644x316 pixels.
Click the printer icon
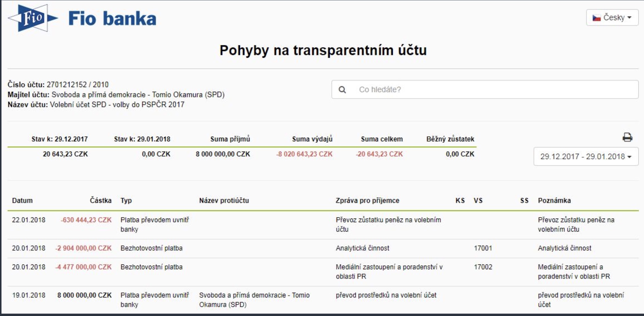pyautogui.click(x=627, y=137)
